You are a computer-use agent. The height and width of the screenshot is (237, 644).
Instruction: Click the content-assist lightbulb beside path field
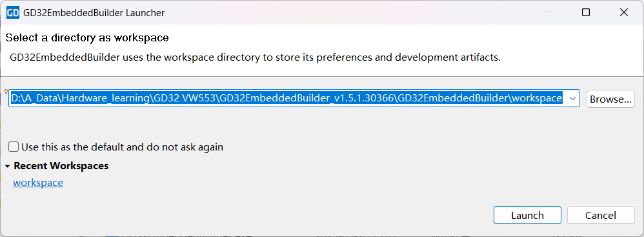pyautogui.click(x=6, y=91)
